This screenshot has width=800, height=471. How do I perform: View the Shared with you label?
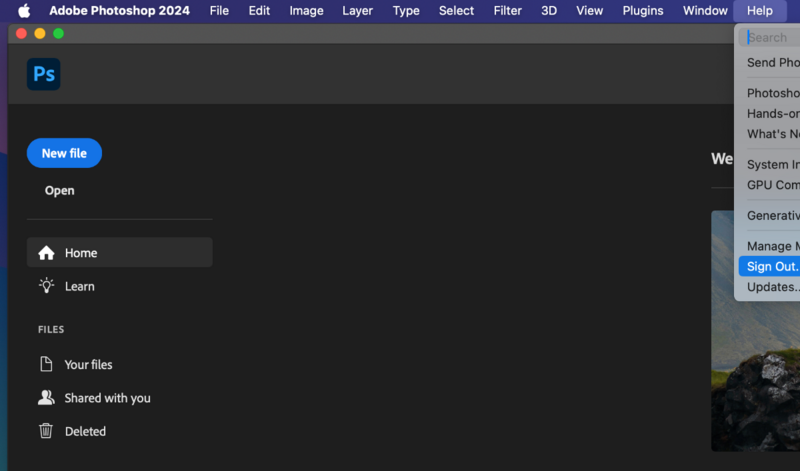click(x=108, y=398)
